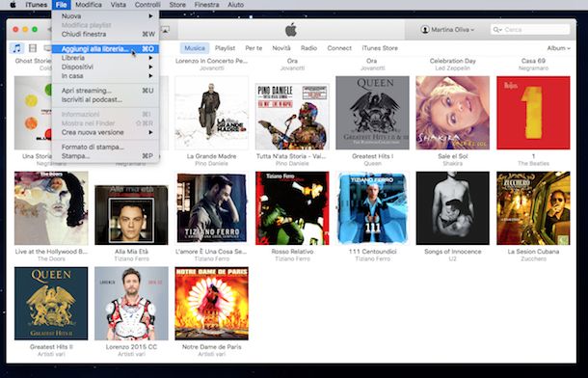Click the green zoom window button
The height and width of the screenshot is (378, 588).
35,29
